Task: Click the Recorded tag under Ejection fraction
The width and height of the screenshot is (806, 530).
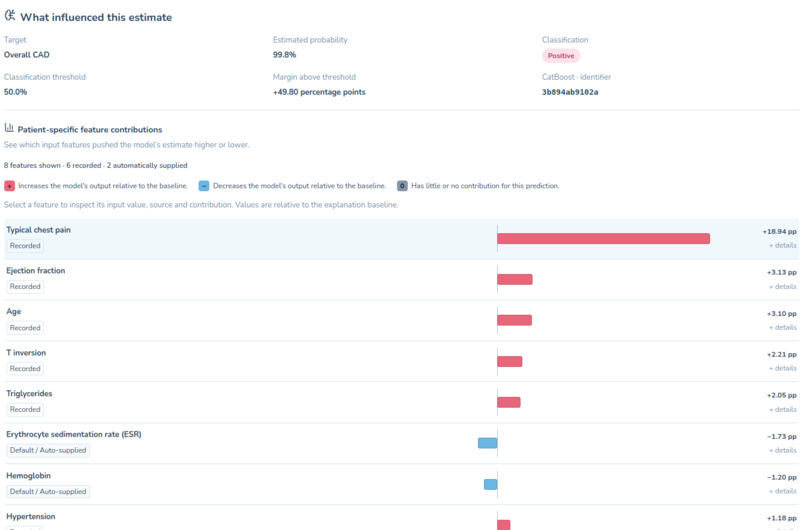Action: point(25,287)
